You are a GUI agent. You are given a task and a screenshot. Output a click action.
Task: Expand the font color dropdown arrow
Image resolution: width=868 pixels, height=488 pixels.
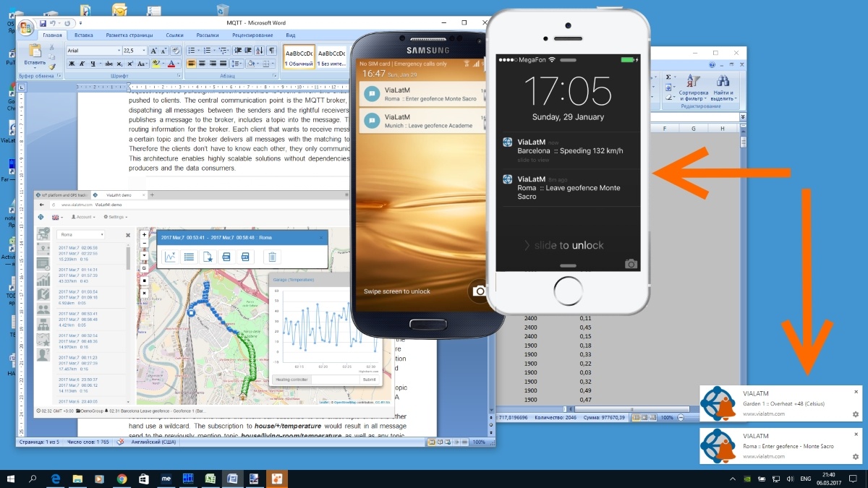click(179, 64)
